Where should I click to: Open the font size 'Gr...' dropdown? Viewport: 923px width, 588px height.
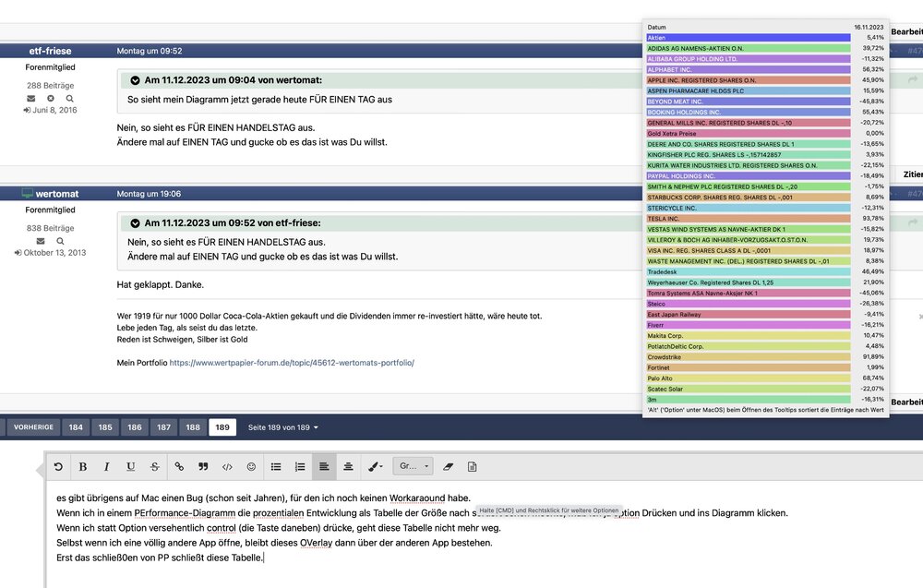coord(414,466)
